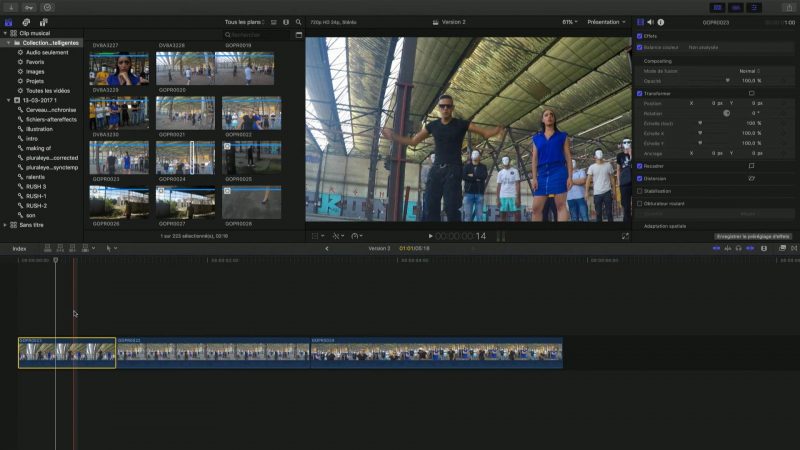Toggle the inspector panel layout button

point(754,7)
